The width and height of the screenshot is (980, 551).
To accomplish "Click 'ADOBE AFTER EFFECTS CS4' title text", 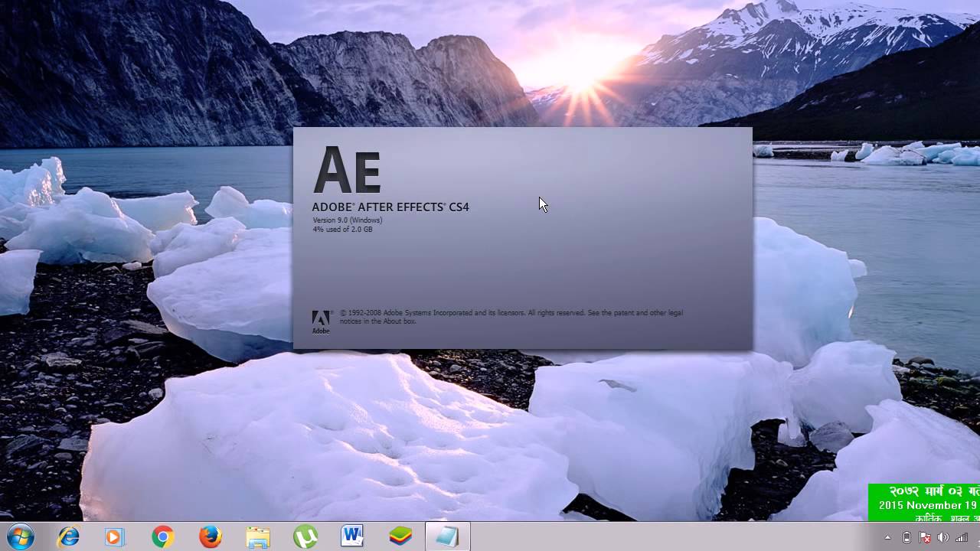I will click(x=390, y=207).
